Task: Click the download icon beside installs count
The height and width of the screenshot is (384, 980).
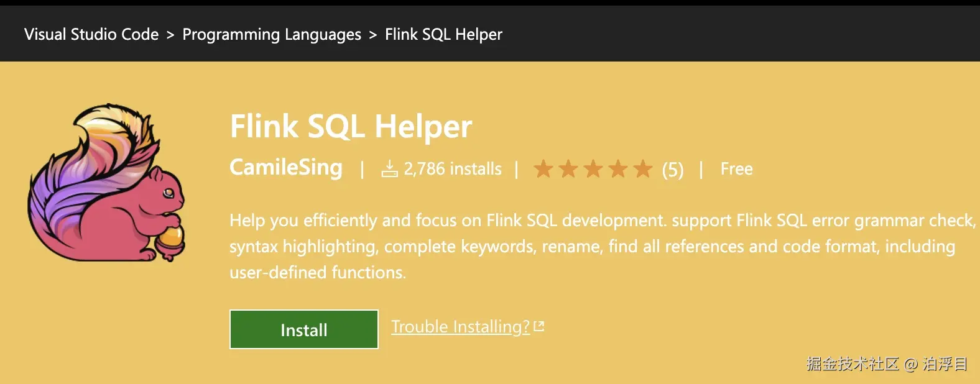Action: [x=389, y=168]
